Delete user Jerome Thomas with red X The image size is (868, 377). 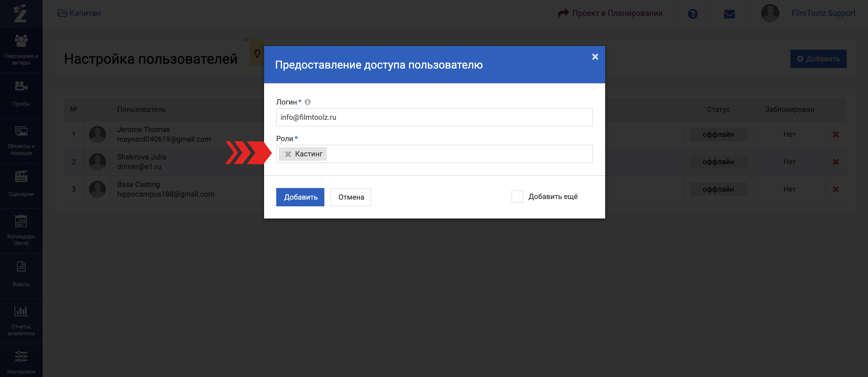pos(836,134)
